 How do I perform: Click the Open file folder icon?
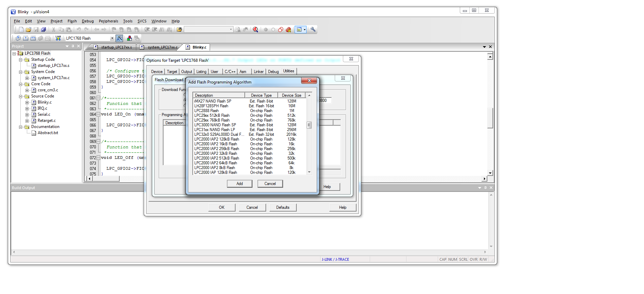(29, 30)
